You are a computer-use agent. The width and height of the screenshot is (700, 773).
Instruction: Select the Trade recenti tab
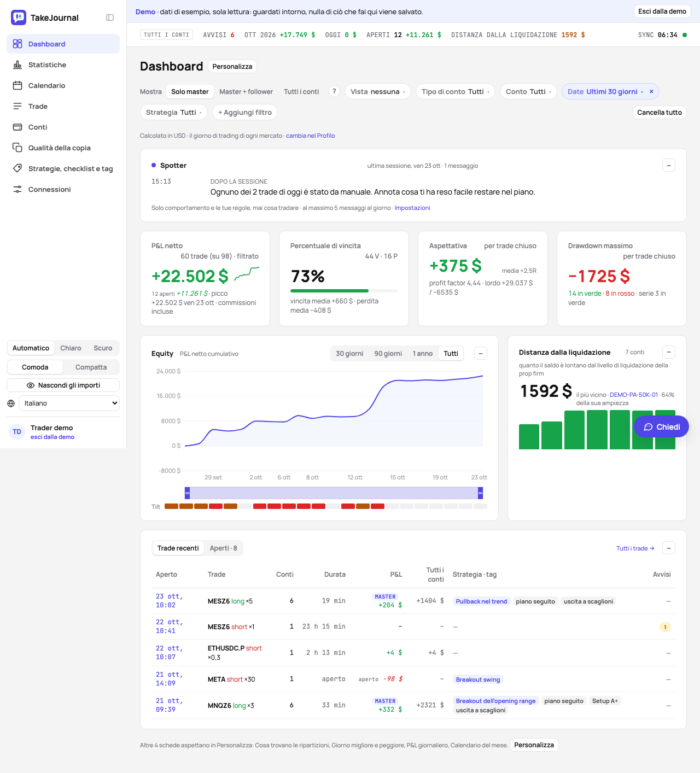pyautogui.click(x=178, y=548)
